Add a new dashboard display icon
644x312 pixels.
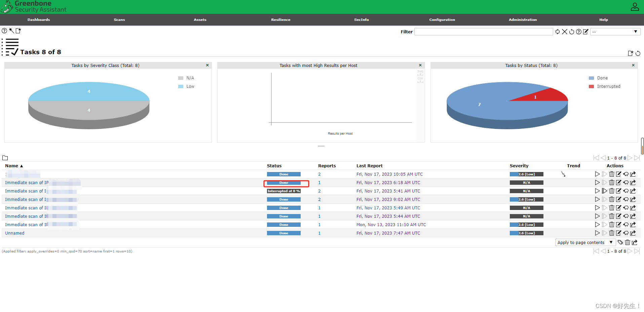[631, 53]
